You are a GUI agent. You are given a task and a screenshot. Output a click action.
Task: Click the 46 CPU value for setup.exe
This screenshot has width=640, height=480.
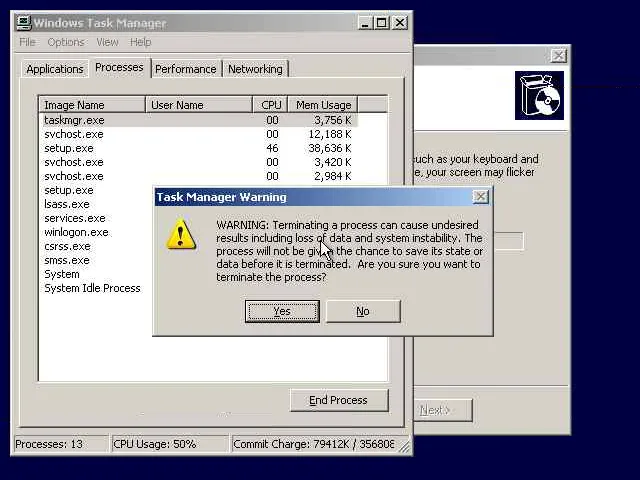(x=272, y=148)
